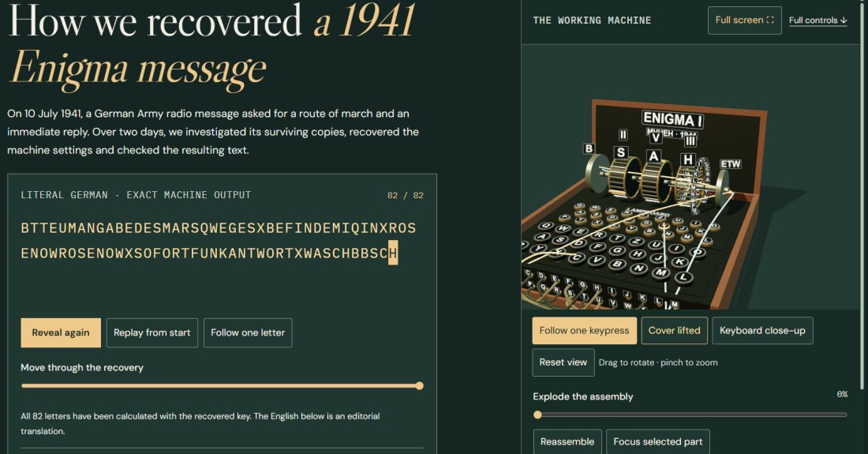
Task: Click the Q key on the 3D keyboard
Action: [x=546, y=226]
